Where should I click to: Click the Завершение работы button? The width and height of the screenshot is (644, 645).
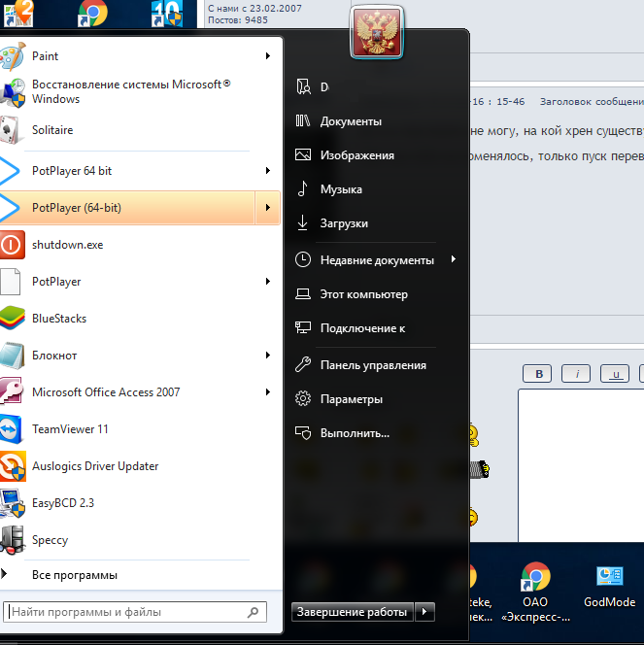352,612
